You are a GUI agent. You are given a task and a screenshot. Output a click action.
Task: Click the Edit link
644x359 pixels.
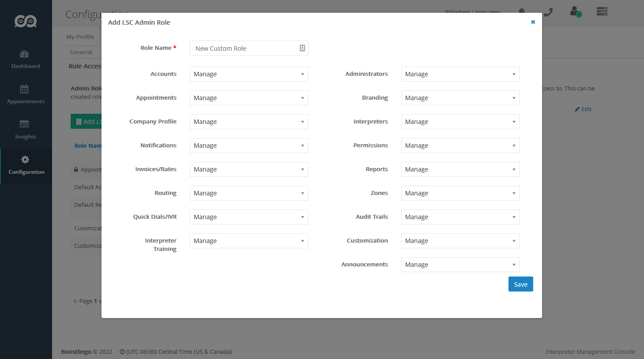pyautogui.click(x=583, y=109)
